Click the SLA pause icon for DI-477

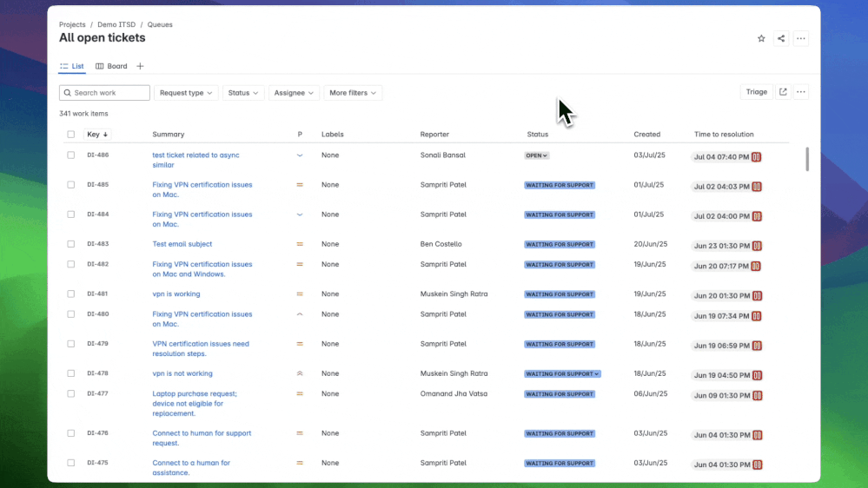[757, 396]
